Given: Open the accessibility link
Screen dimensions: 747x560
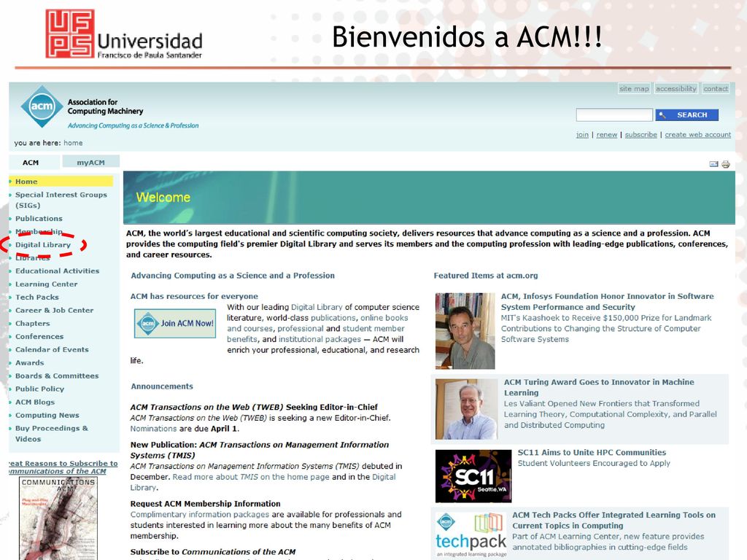Looking at the screenshot, I should pyautogui.click(x=676, y=88).
